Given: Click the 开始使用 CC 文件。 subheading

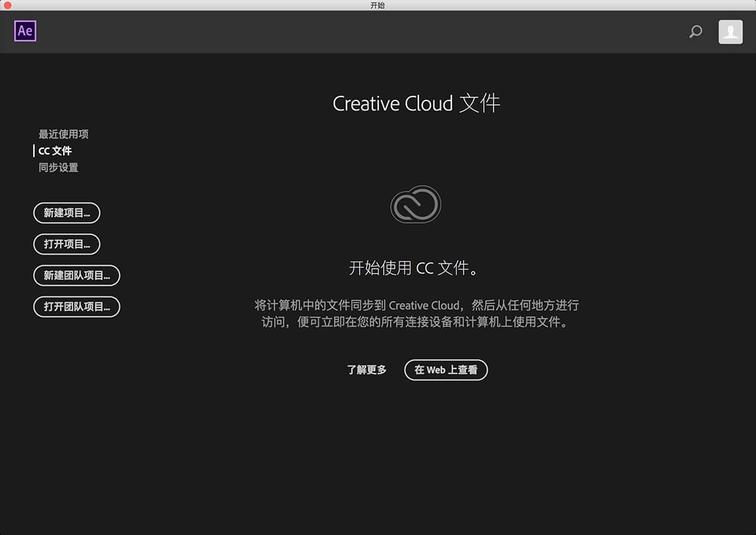Looking at the screenshot, I should pyautogui.click(x=416, y=268).
